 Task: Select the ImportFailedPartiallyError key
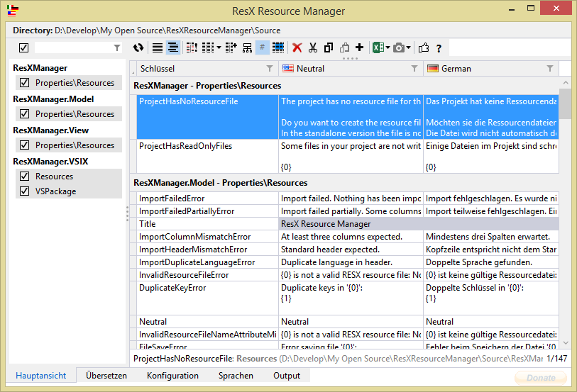coord(207,211)
